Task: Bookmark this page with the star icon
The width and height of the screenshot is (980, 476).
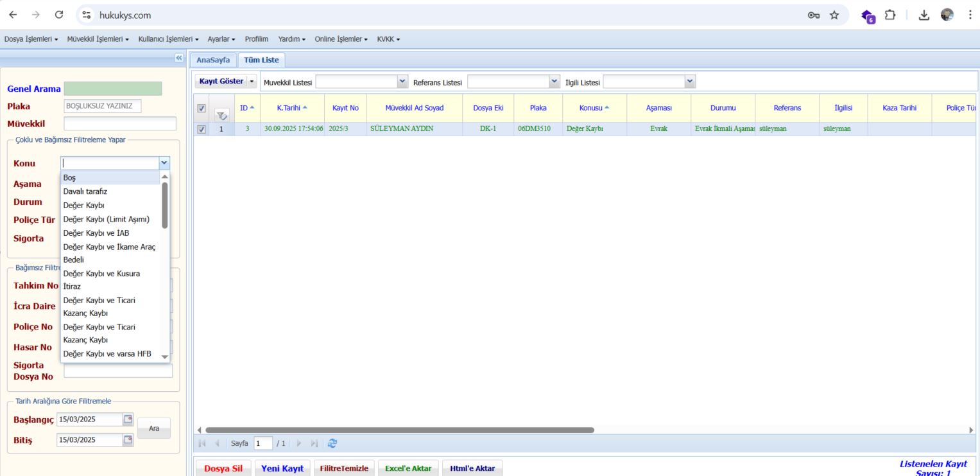Action: [x=834, y=15]
